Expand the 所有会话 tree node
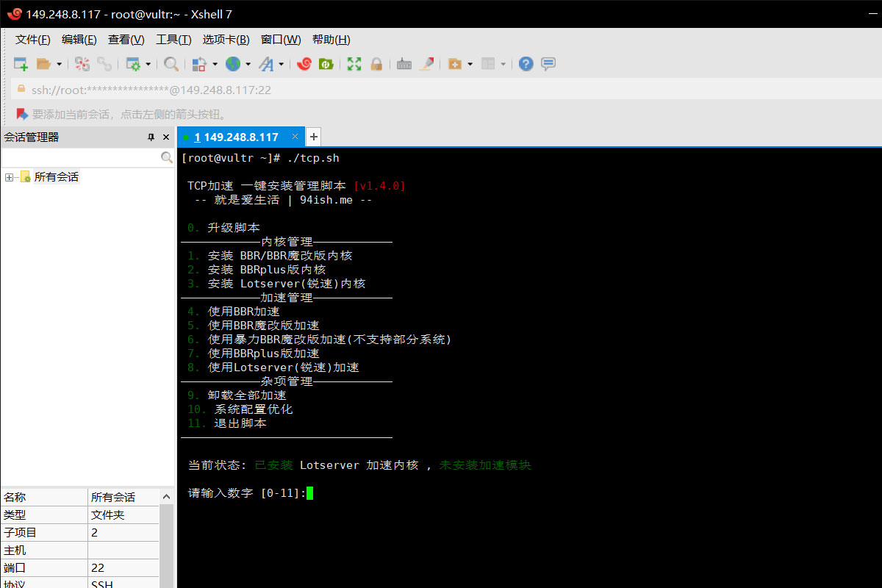This screenshot has width=882, height=588. click(9, 177)
